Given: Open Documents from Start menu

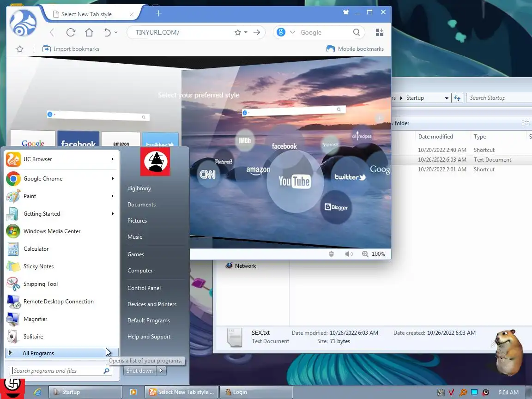Looking at the screenshot, I should 141,205.
